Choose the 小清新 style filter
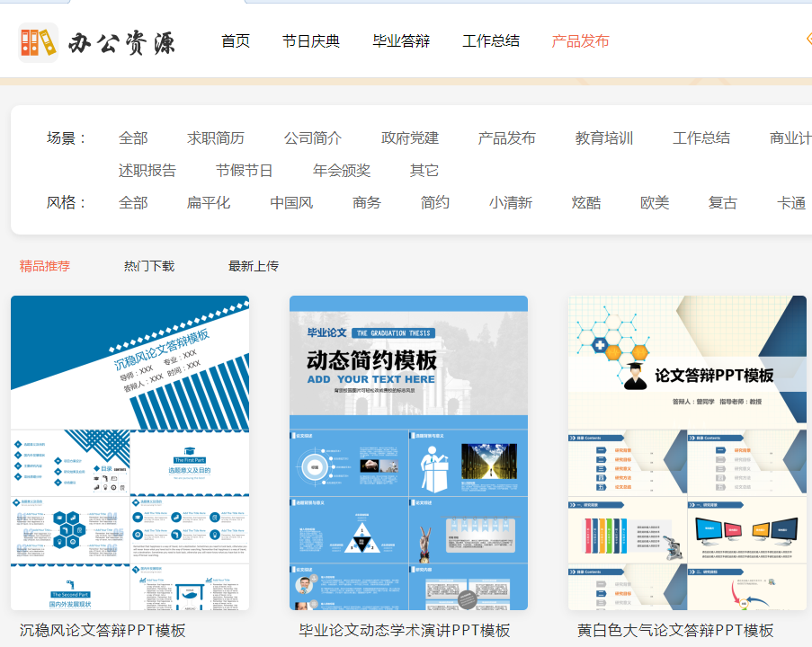 [x=511, y=202]
